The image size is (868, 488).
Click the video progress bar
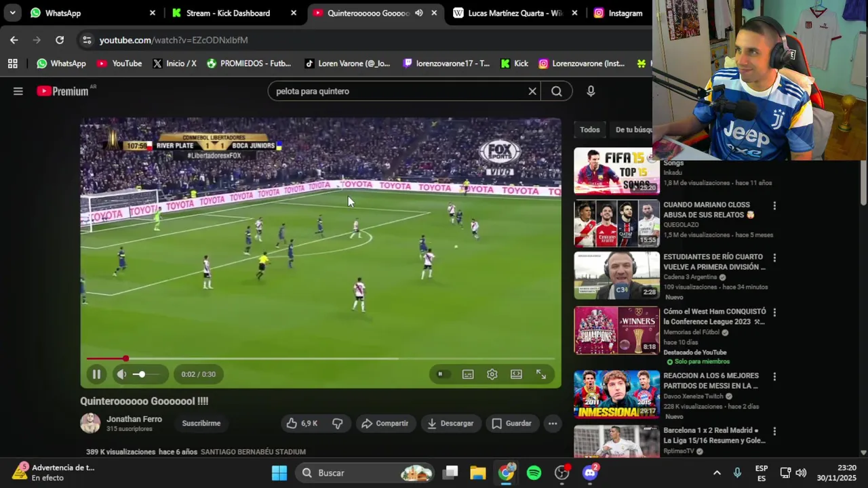[x=320, y=359]
